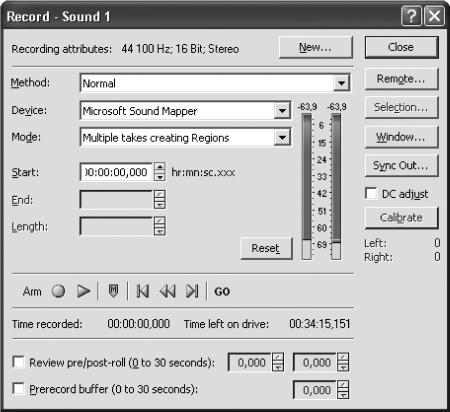Click the left channel level meter

pyautogui.click(x=307, y=186)
